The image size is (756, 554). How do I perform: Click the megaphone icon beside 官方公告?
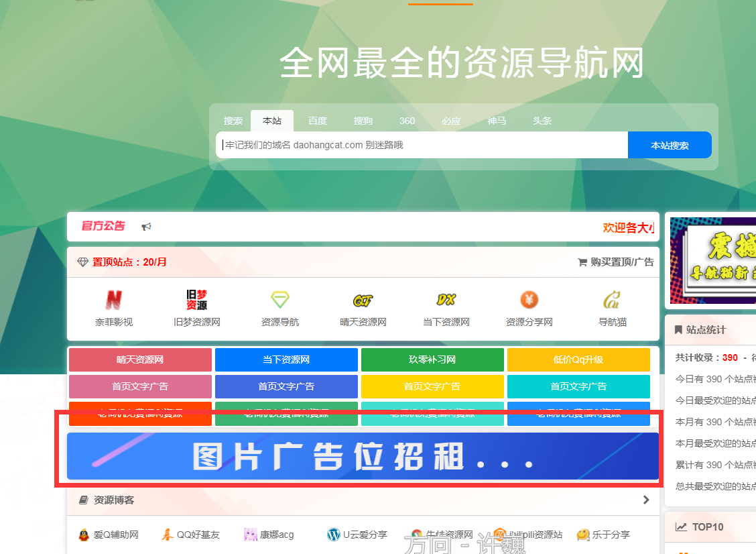[x=146, y=227]
